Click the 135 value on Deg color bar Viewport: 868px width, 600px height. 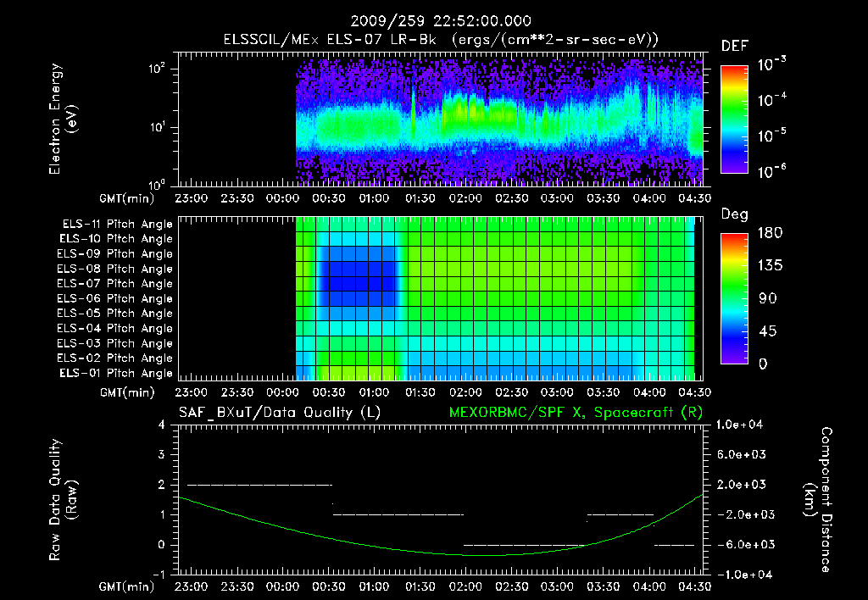click(770, 266)
